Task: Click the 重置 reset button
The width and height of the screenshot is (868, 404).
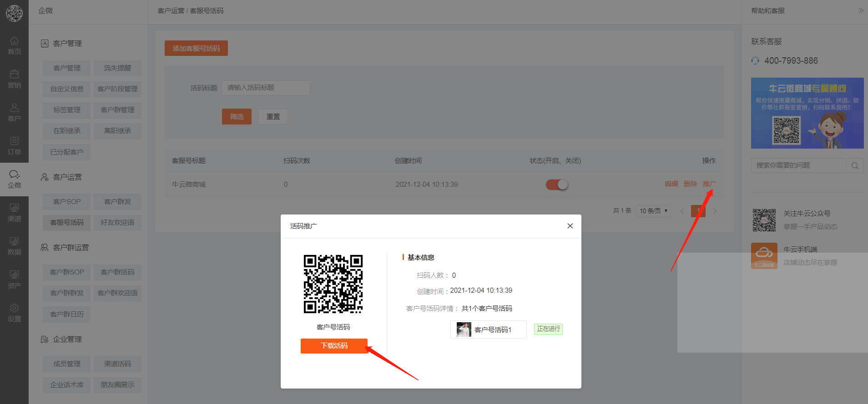Action: pos(273,117)
